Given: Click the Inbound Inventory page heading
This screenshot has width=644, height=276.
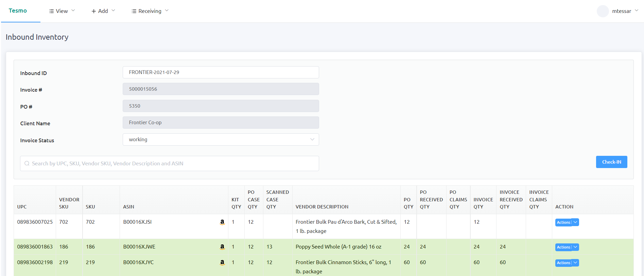Looking at the screenshot, I should (x=37, y=37).
